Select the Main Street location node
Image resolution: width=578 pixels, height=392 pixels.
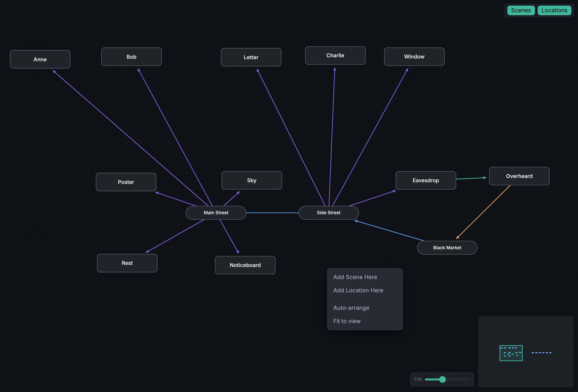click(x=216, y=213)
